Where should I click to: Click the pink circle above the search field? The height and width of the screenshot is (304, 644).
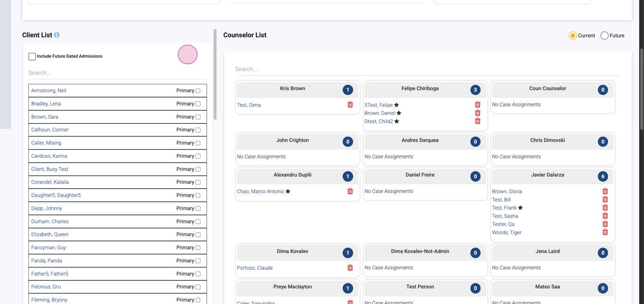(187, 54)
